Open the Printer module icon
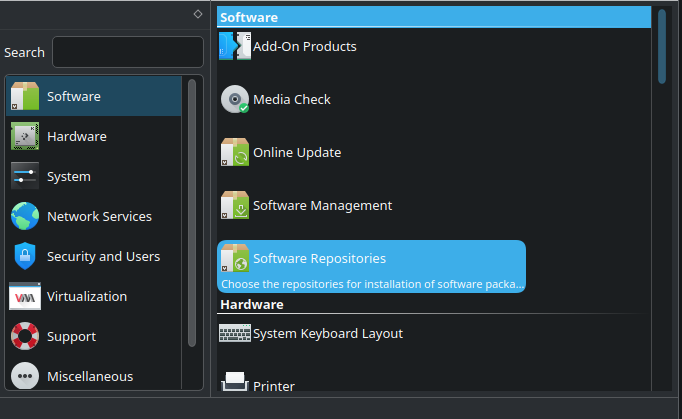This screenshot has height=419, width=682. click(x=235, y=384)
